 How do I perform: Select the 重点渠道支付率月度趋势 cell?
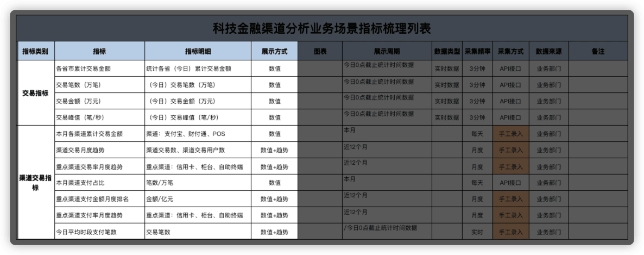99,215
